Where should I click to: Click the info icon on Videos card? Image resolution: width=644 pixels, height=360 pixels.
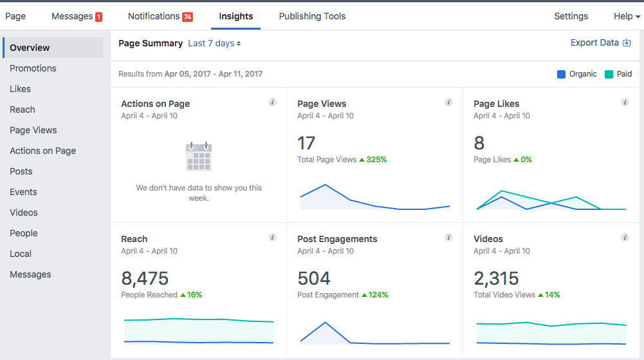625,237
